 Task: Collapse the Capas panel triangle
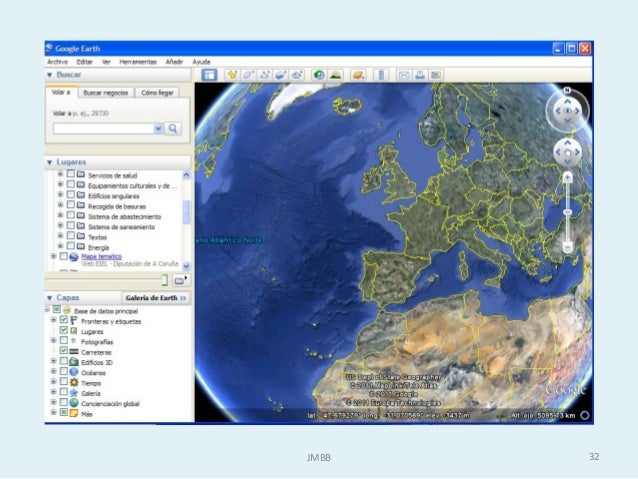click(x=50, y=298)
